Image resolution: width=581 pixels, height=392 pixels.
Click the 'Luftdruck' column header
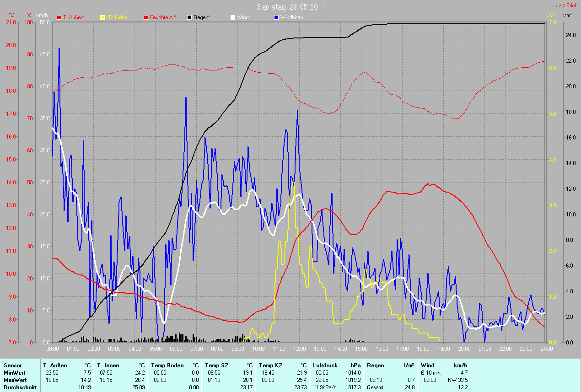(325, 365)
